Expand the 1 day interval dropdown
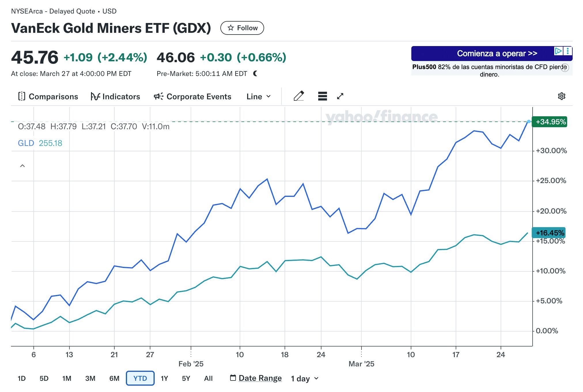Viewport: 583px width, 392px height. (305, 378)
